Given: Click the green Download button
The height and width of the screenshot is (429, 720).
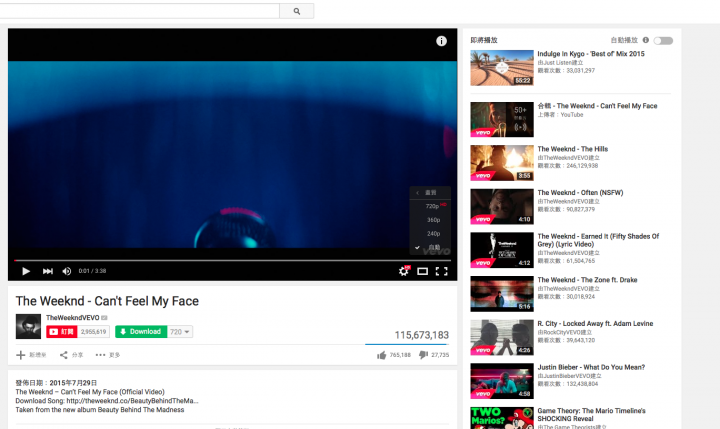Looking at the screenshot, I should click(141, 332).
